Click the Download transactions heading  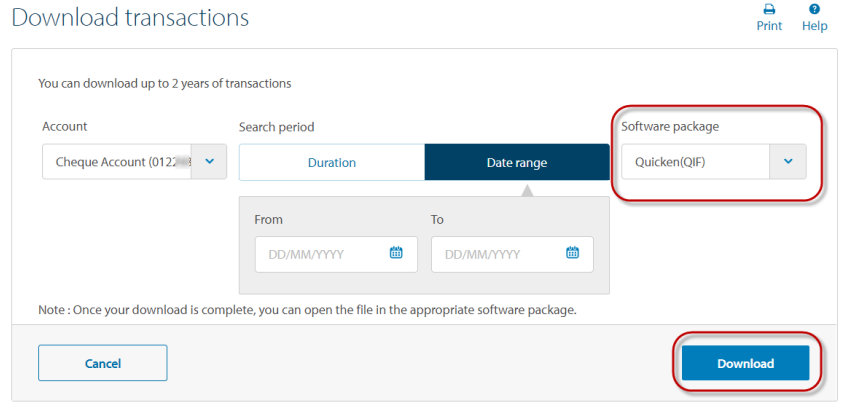(130, 18)
